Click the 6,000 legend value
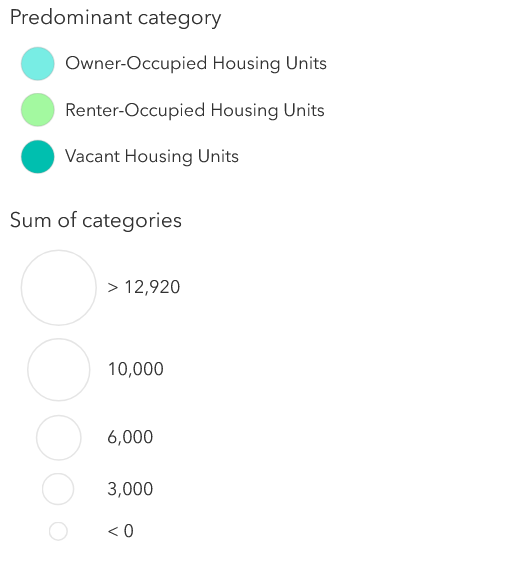This screenshot has width=520, height=562. click(130, 437)
